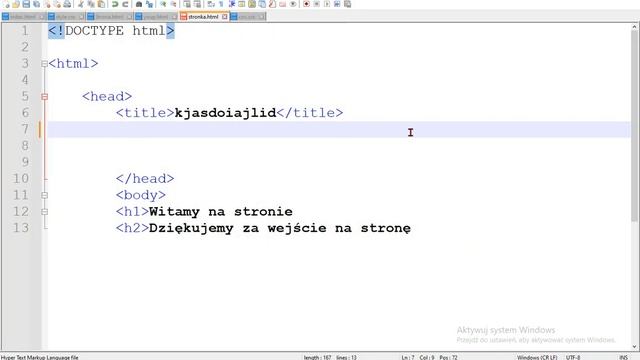Click the opening title tag on line 6
640x360 pixels.
click(145, 113)
